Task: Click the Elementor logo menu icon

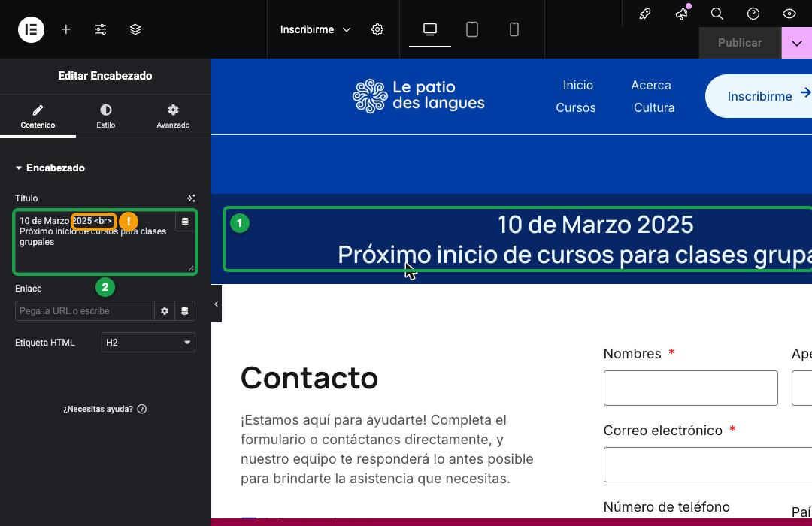Action: (31, 29)
